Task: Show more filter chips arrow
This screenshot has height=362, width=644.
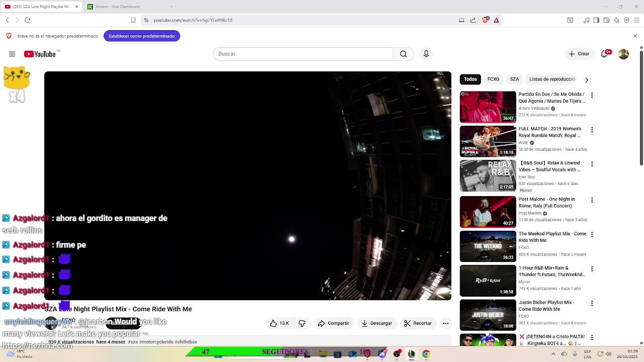Action: point(586,79)
